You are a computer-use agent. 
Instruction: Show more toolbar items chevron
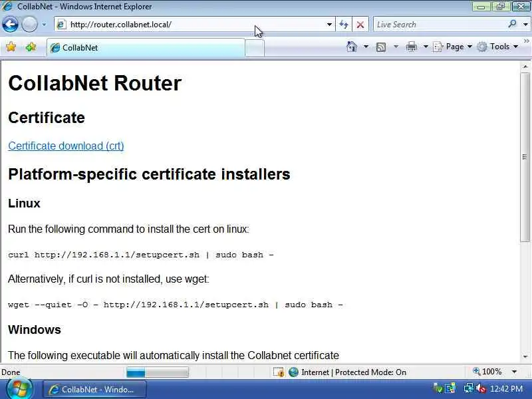(x=527, y=41)
